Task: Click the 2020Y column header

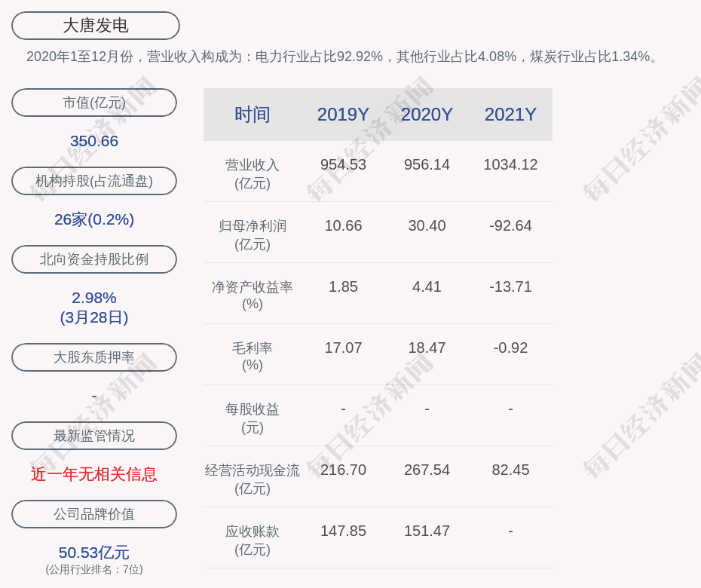Action: [427, 115]
